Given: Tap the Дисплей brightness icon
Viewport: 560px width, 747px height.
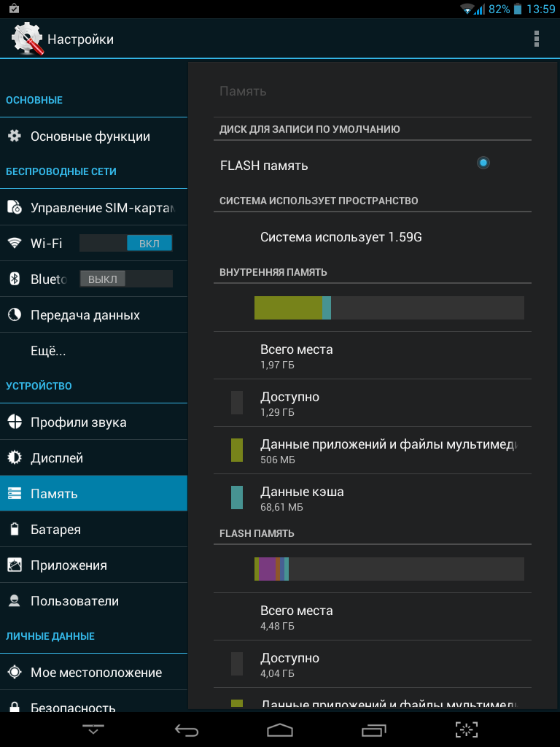Looking at the screenshot, I should tap(15, 458).
